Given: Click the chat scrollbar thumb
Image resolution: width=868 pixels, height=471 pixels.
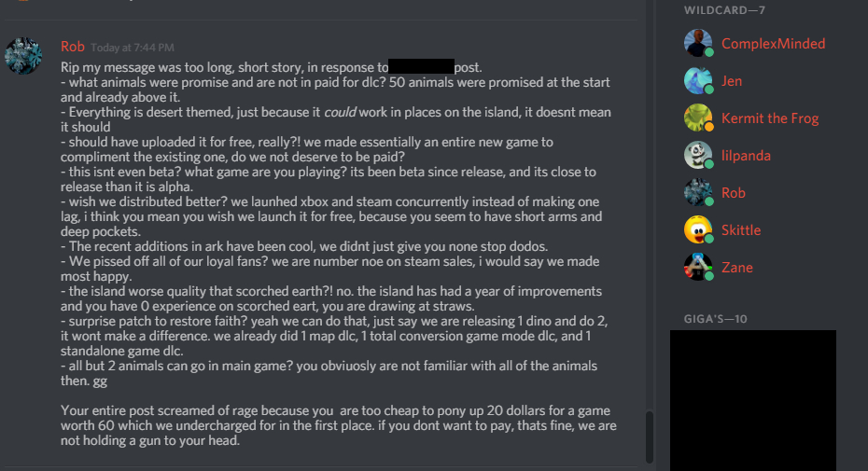Looking at the screenshot, I should [x=650, y=436].
